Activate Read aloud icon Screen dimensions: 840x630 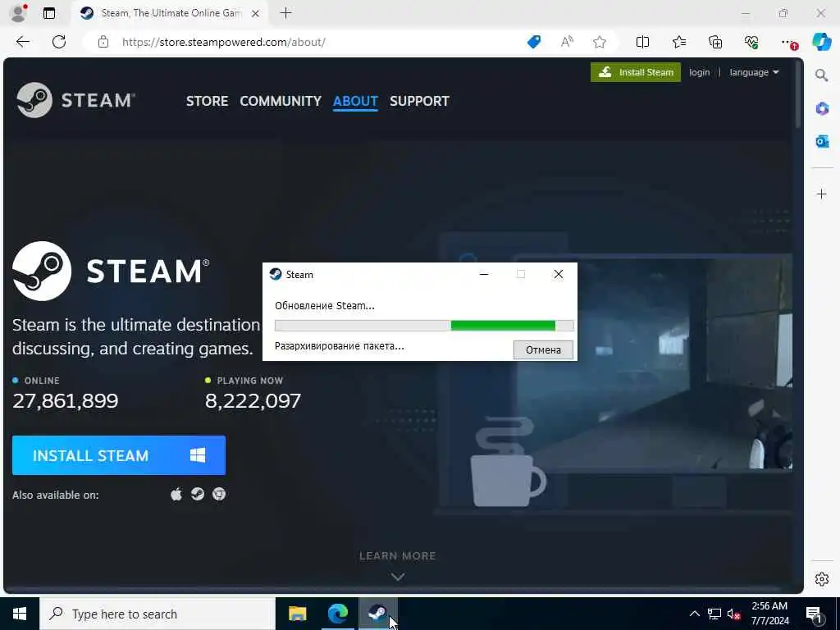coord(567,42)
